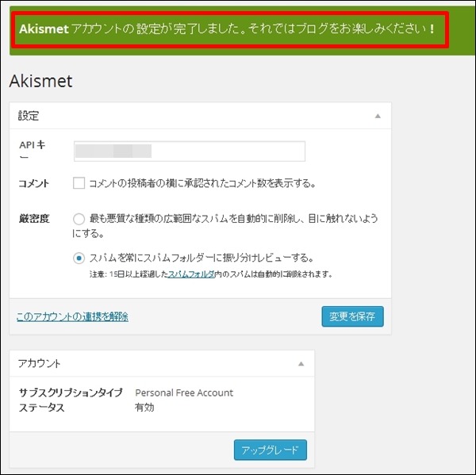Click the 15-day spam deletion note
Screen dimensions: 476x475
coord(211,274)
